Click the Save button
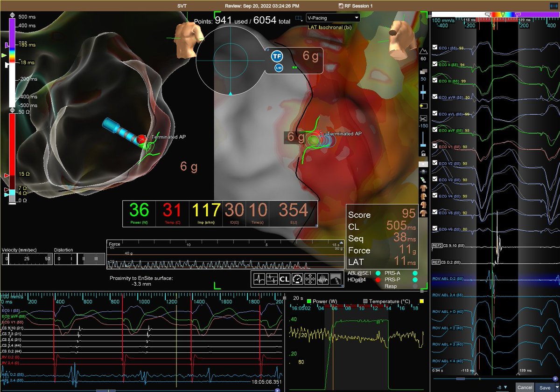560x392 pixels. (544, 387)
